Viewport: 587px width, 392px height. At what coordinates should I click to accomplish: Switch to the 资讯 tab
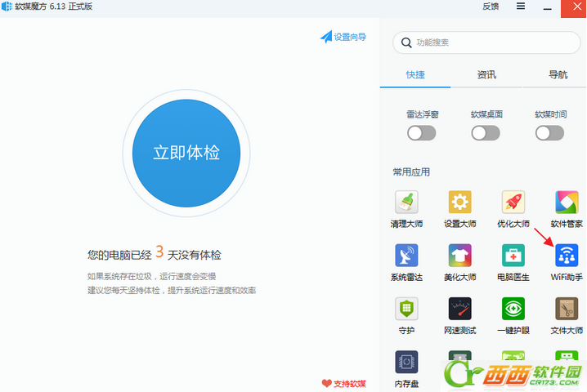point(486,74)
